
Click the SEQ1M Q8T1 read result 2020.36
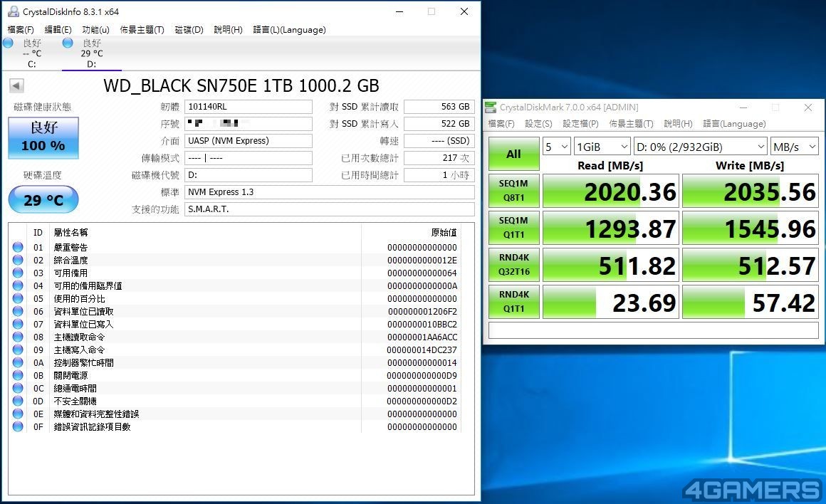pos(610,191)
